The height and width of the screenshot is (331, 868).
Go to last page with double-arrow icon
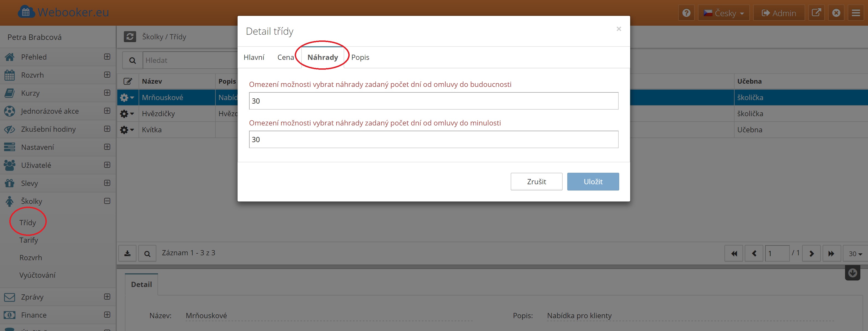pyautogui.click(x=831, y=253)
